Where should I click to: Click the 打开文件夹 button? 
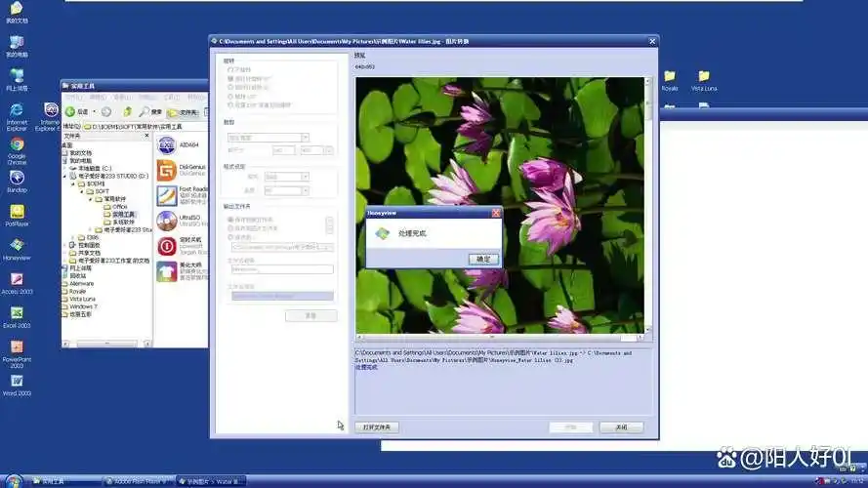point(377,427)
